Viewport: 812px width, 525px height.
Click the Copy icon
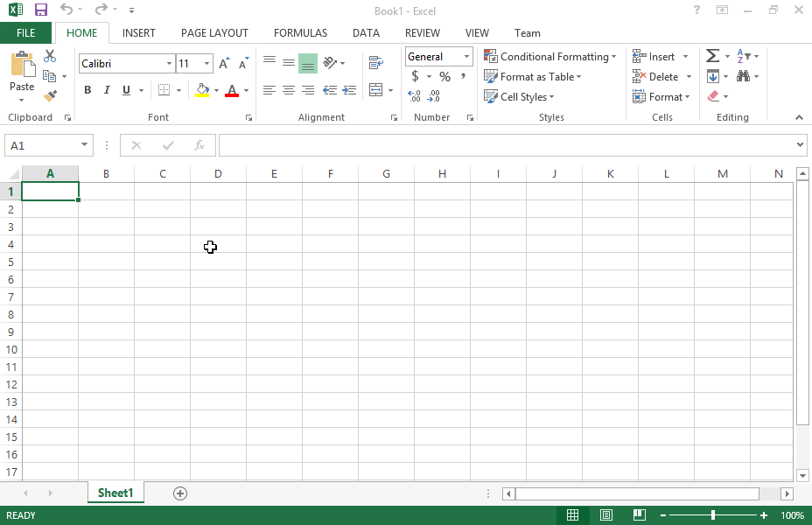click(x=49, y=76)
